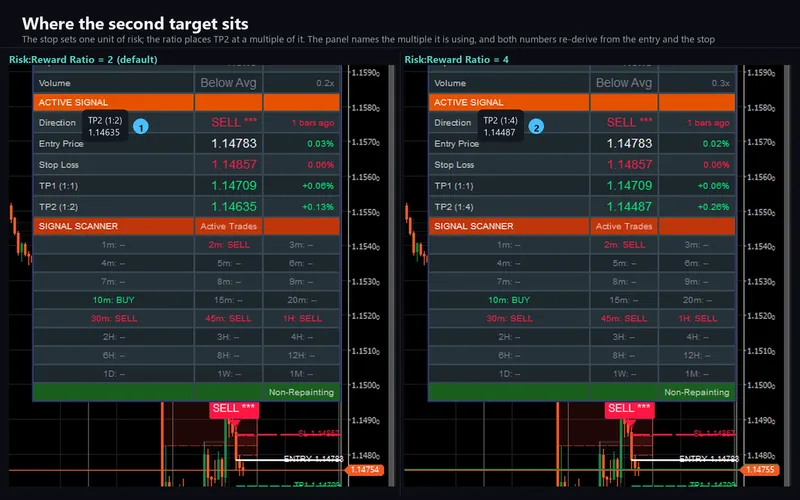Click the 'Risk:Reward Ratio = 4' caption

[457, 60]
